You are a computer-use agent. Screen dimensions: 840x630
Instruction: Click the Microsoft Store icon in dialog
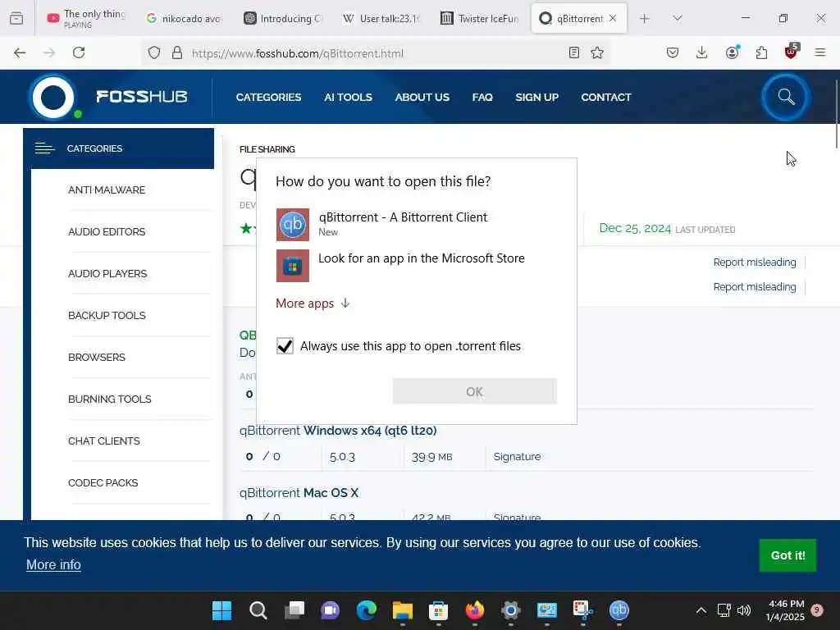pyautogui.click(x=293, y=266)
